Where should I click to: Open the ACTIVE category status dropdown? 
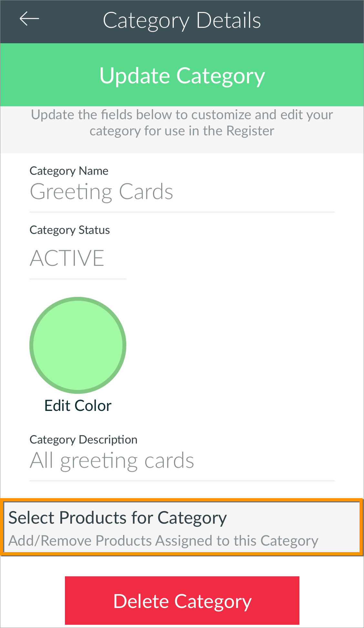pyautogui.click(x=78, y=258)
